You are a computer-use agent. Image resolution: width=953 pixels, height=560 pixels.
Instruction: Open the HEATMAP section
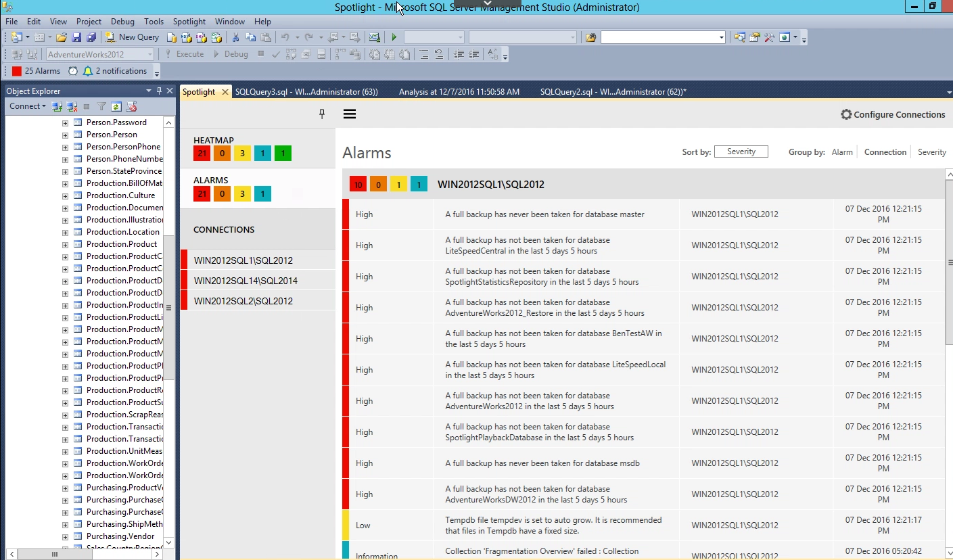pos(258,148)
